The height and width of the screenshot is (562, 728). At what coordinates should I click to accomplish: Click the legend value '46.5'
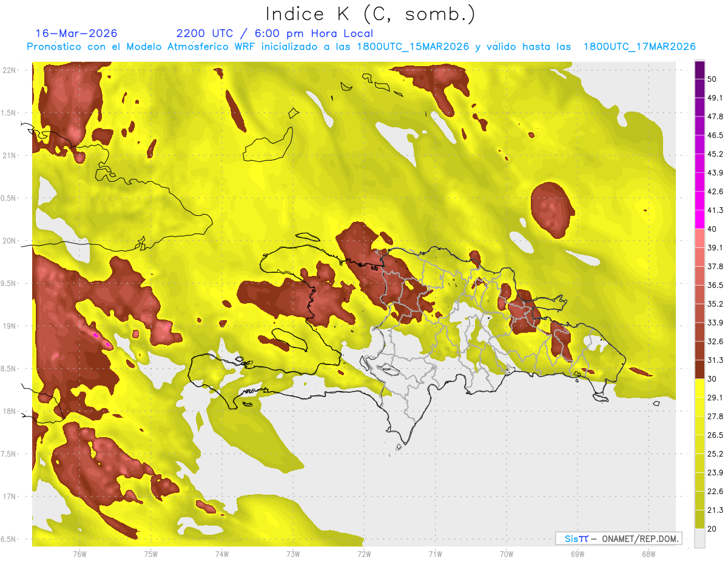[x=715, y=135]
